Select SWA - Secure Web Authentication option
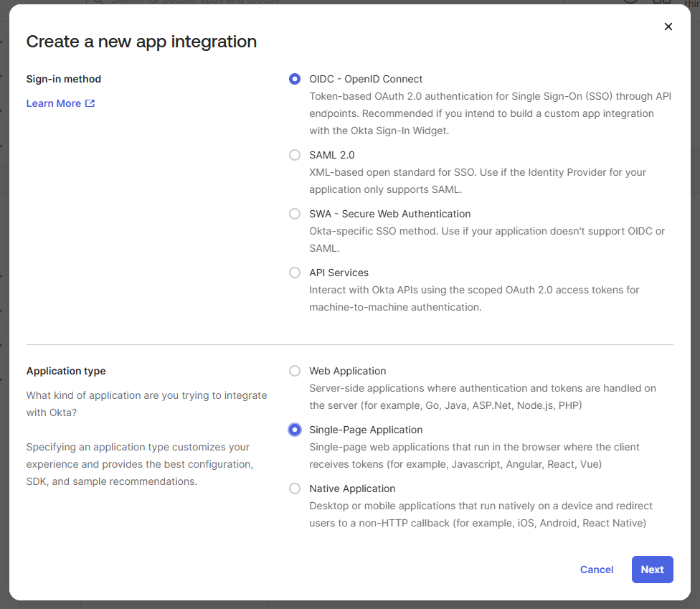The width and height of the screenshot is (700, 609). click(295, 214)
